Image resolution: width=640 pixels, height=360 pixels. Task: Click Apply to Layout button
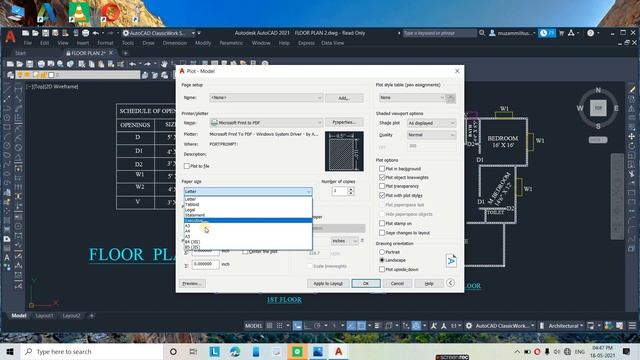[328, 283]
